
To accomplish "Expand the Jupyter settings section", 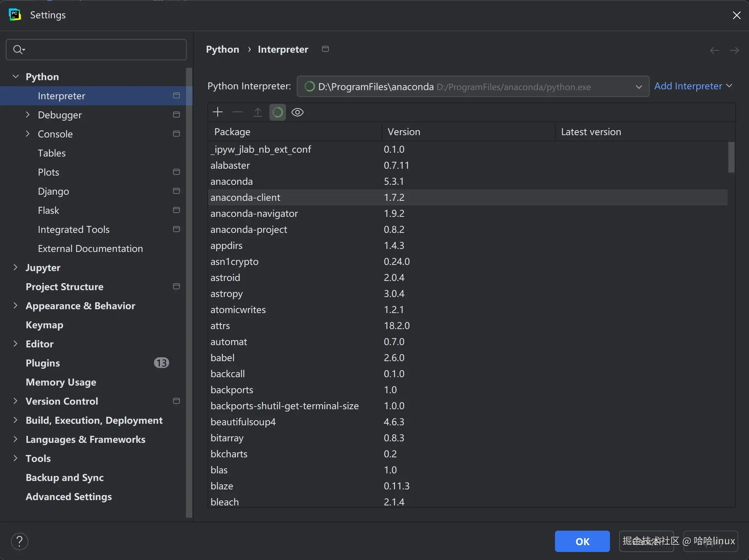I will [x=16, y=268].
